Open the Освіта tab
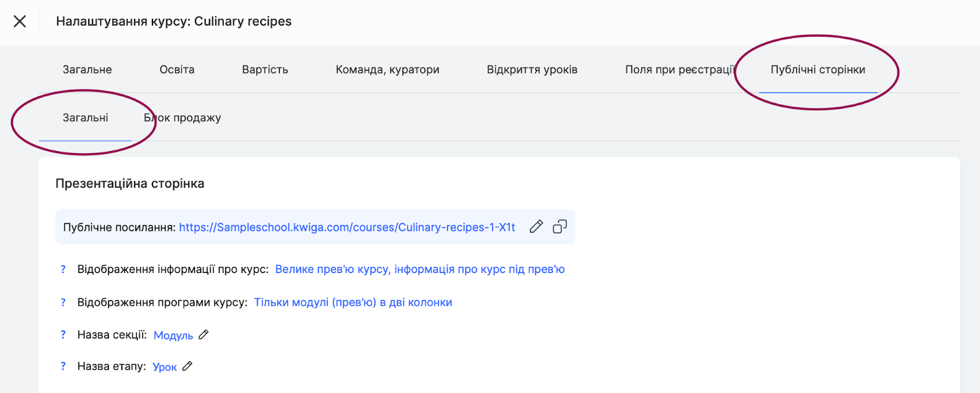The height and width of the screenshot is (393, 980). tap(177, 70)
